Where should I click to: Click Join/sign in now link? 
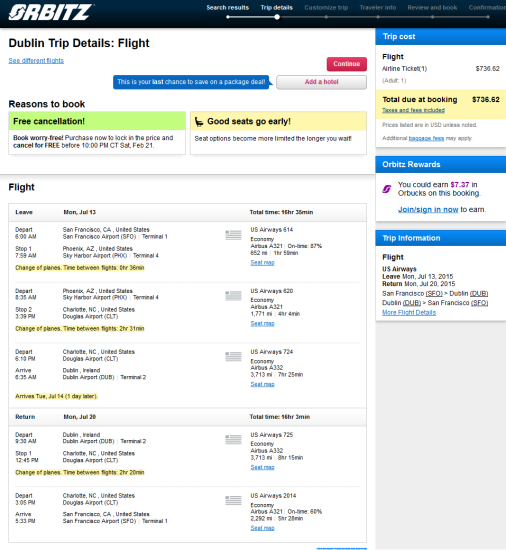point(428,209)
